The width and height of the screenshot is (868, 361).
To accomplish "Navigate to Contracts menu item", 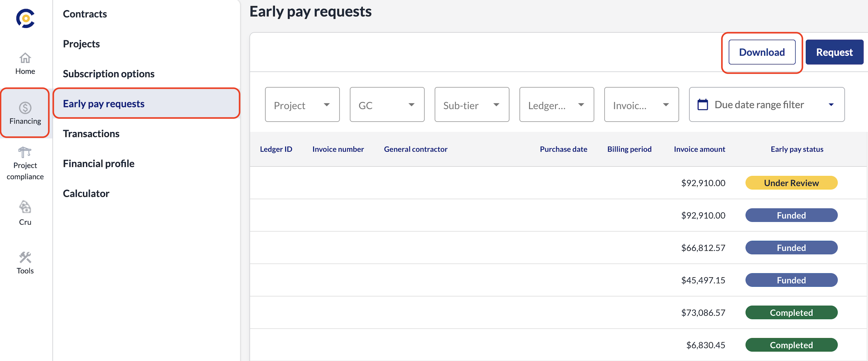I will 85,14.
